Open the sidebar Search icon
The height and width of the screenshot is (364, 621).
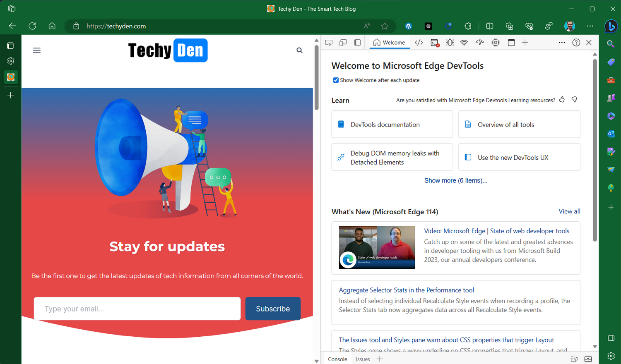click(611, 44)
